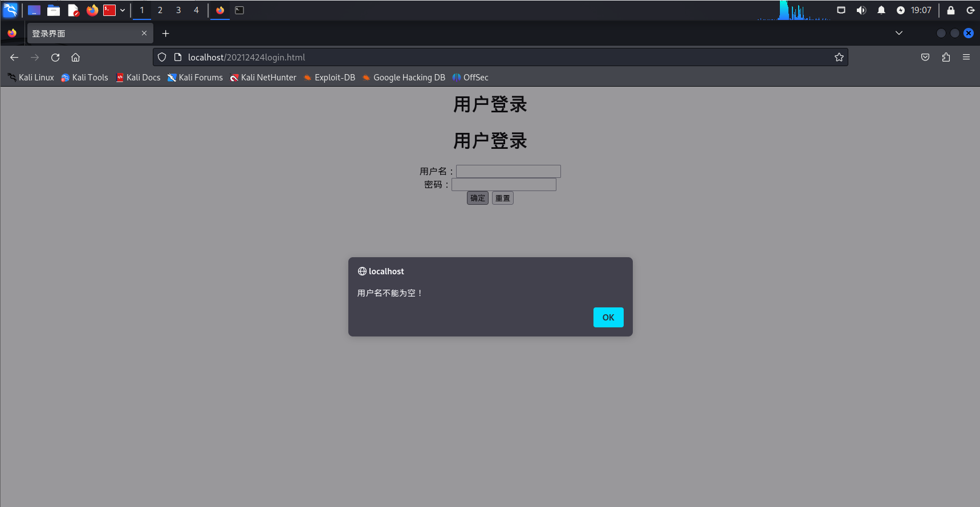Click the 密码 password input field

point(504,185)
